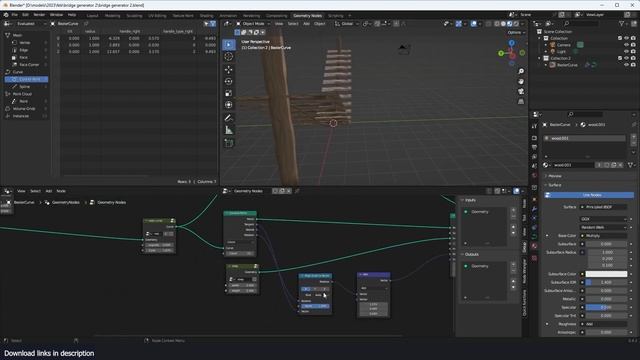Select the Add Cube tool
The height and width of the screenshot is (360, 640).
coord(229,143)
